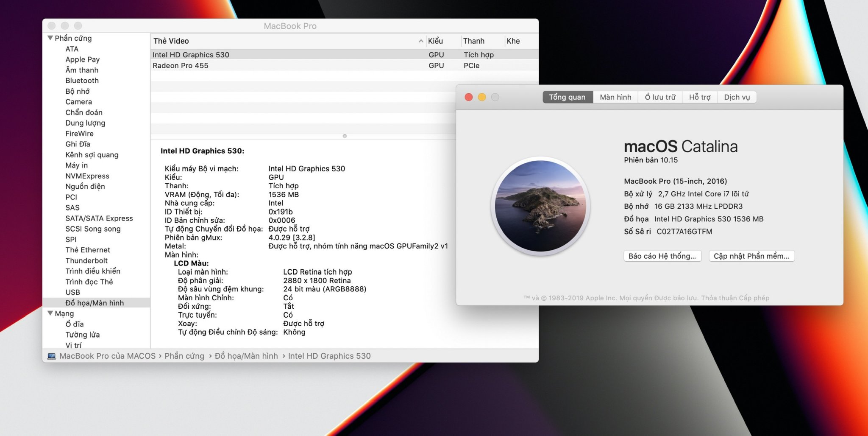868x436 pixels.
Task: Click Đồ họa/Màn hình breadcrumb in path bar
Action: click(246, 356)
